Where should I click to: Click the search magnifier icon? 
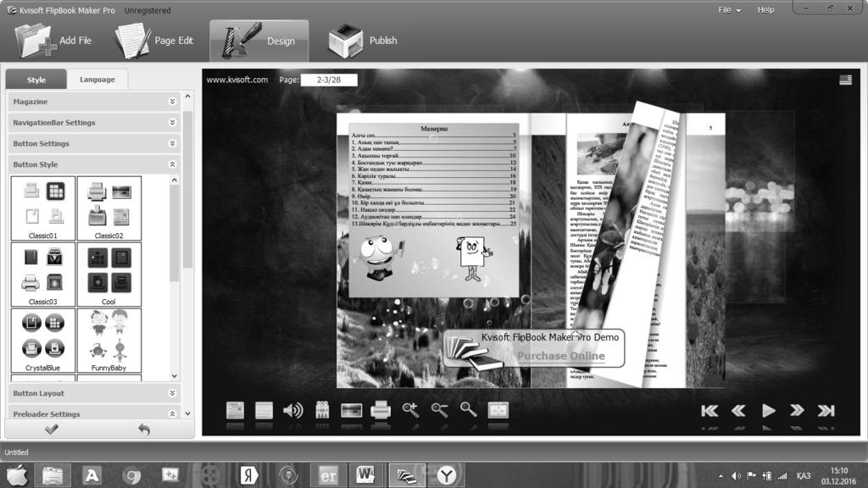468,409
